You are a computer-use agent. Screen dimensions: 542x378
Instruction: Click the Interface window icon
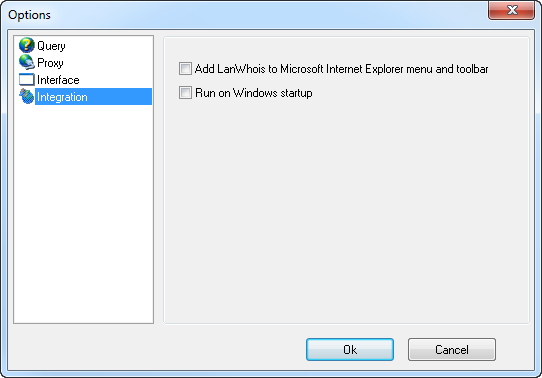point(27,80)
